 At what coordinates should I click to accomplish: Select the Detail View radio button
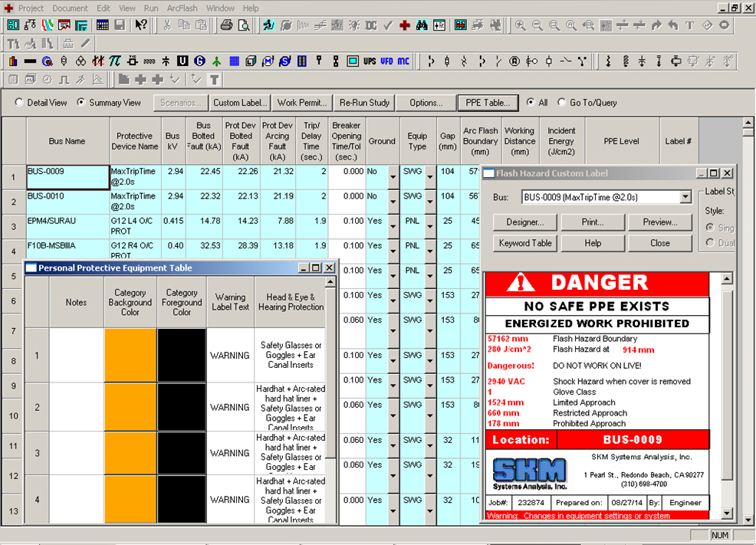click(x=19, y=103)
